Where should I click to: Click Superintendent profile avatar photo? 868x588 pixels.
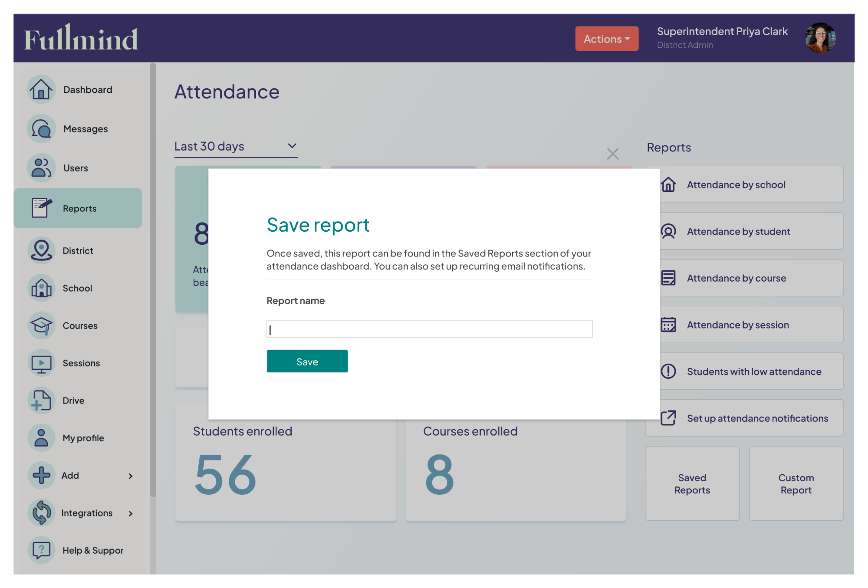(x=820, y=38)
